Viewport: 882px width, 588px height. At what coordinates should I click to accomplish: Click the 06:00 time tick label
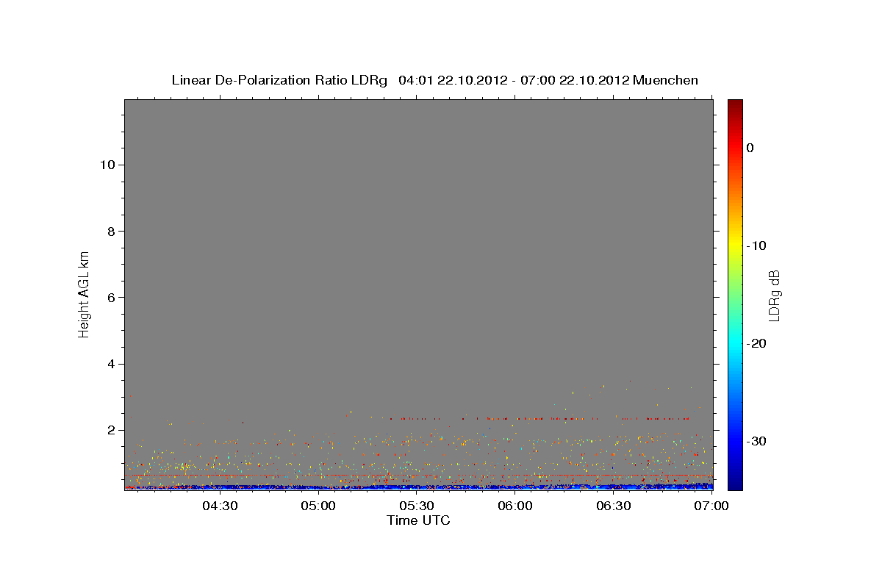click(x=515, y=506)
